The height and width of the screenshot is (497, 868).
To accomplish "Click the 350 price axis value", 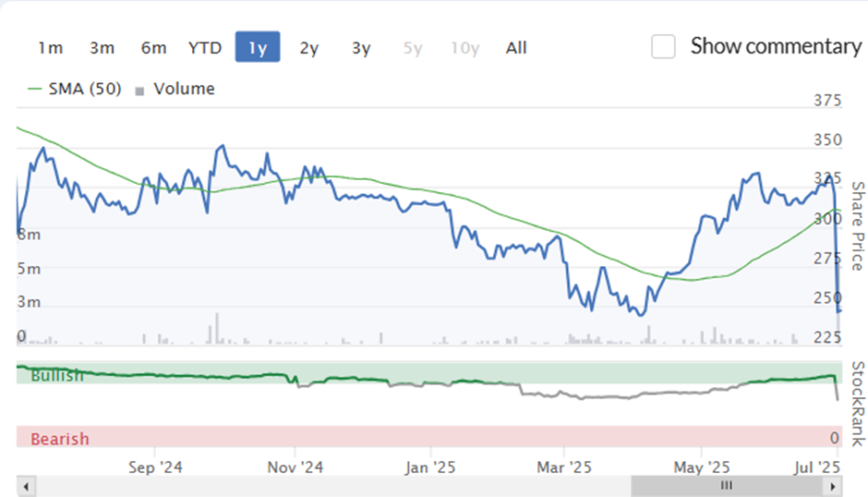I will point(827,139).
